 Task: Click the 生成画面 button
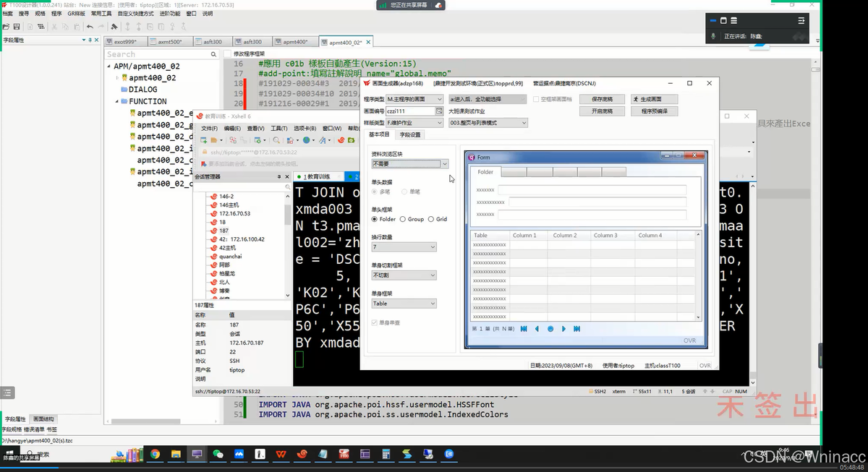point(654,99)
